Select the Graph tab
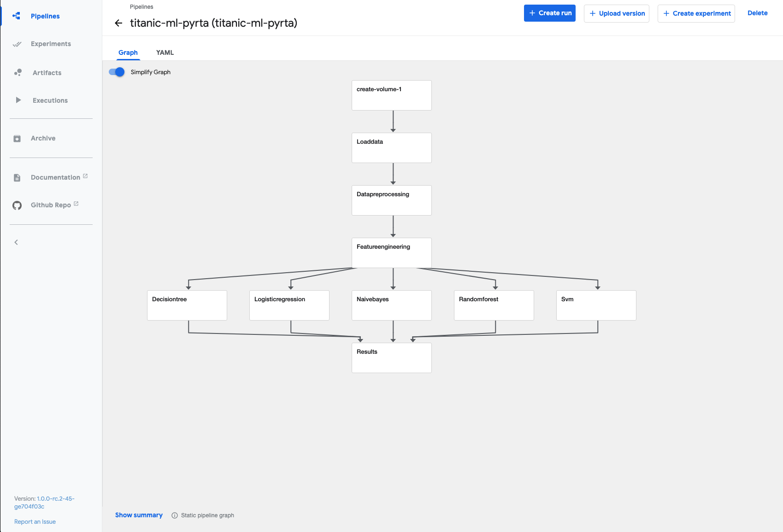The height and width of the screenshot is (532, 783). 128,53
